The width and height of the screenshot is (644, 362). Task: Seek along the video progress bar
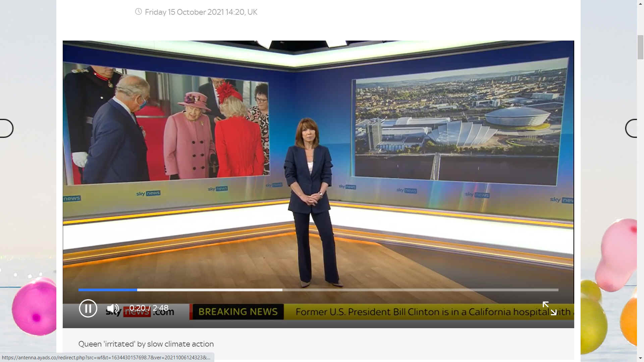tap(318, 290)
